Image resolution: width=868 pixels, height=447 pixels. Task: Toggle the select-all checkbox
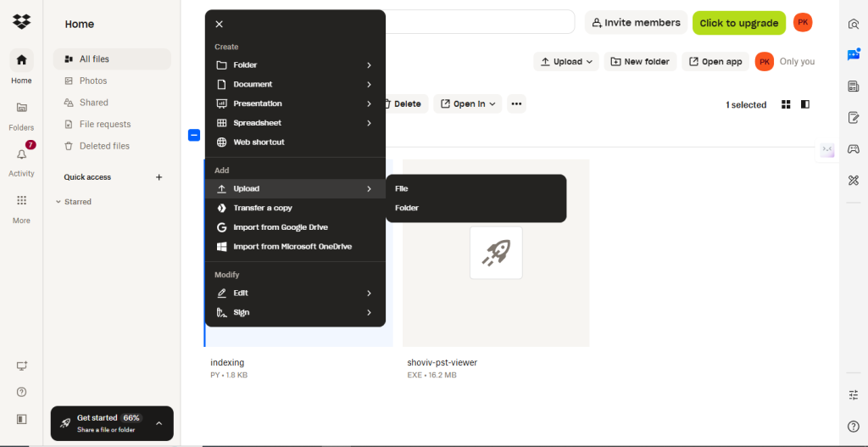point(194,135)
